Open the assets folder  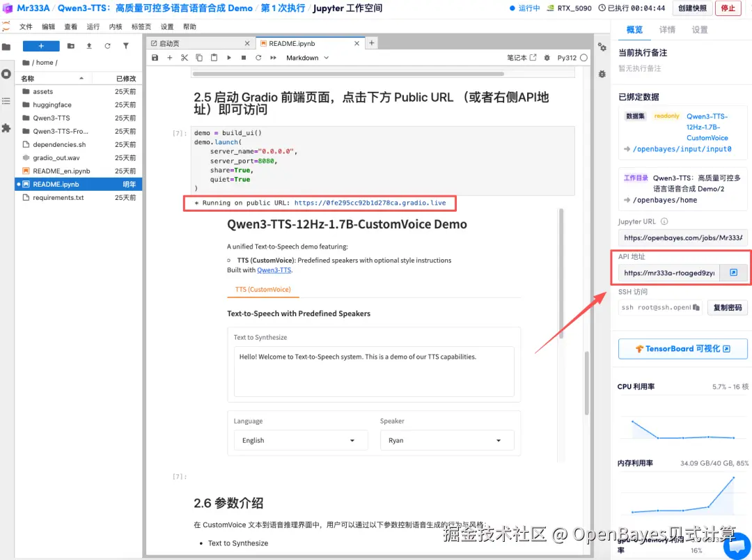click(x=79, y=91)
